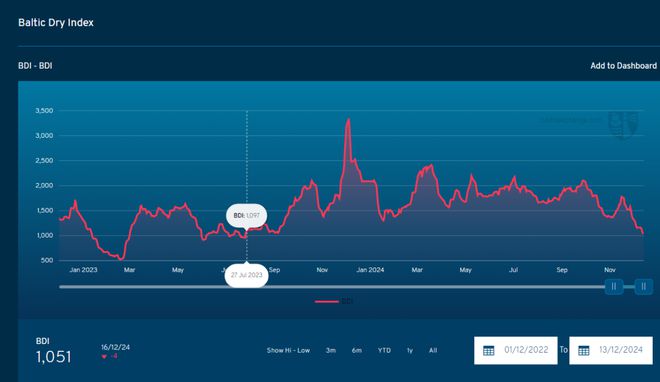Select the 6m time range
This screenshot has width=660, height=382.
click(x=357, y=350)
